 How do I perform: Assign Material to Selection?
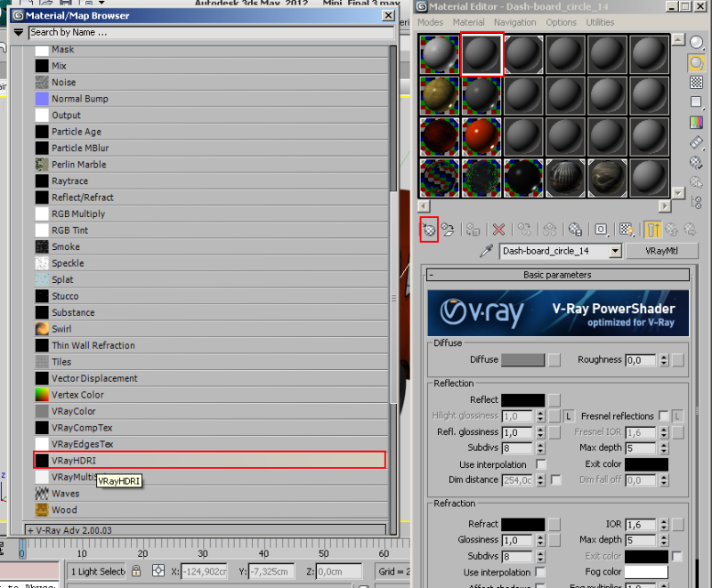point(473,230)
